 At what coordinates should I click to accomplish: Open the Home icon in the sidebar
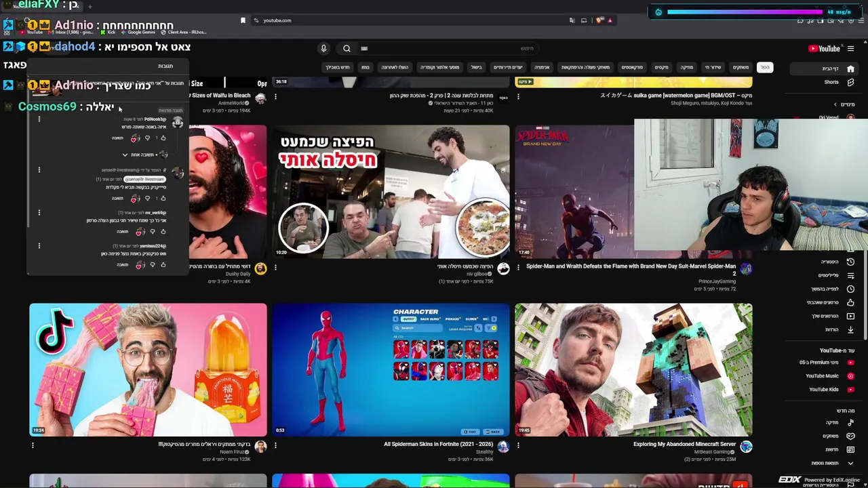(850, 68)
